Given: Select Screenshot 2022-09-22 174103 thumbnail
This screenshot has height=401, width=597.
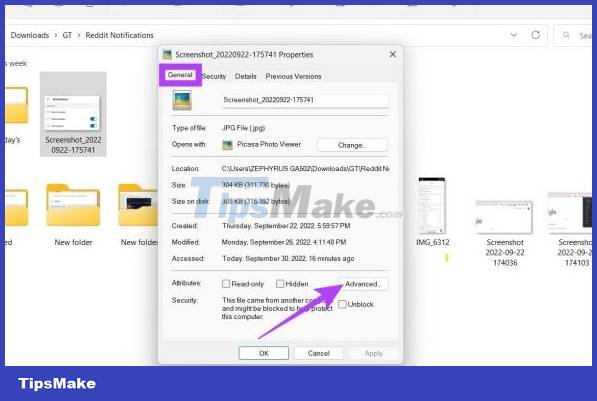Looking at the screenshot, I should click(570, 213).
